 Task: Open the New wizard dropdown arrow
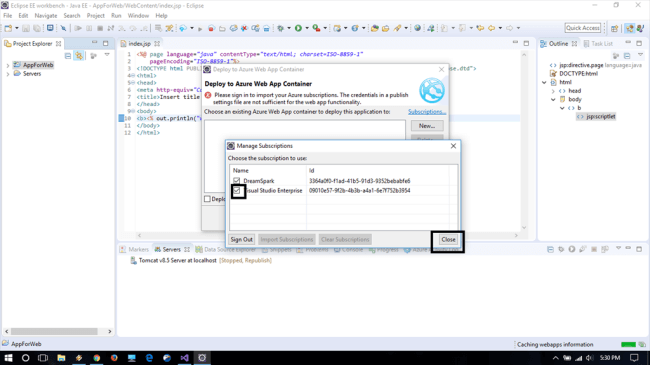coord(17,28)
